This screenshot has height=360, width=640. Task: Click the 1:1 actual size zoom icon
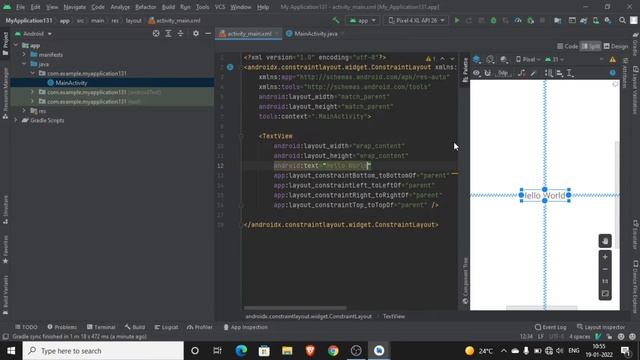[x=605, y=281]
